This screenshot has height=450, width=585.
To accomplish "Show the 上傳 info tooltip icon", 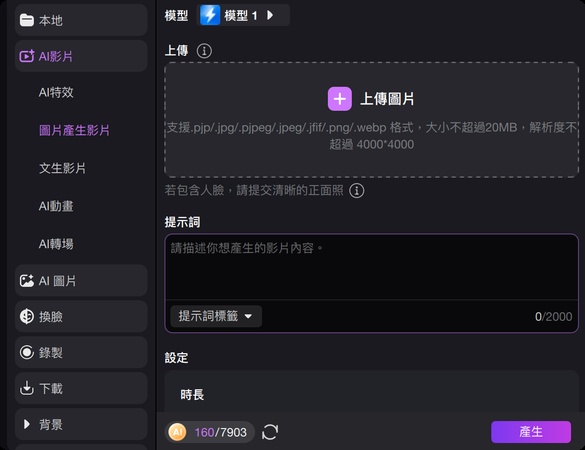I will [204, 51].
